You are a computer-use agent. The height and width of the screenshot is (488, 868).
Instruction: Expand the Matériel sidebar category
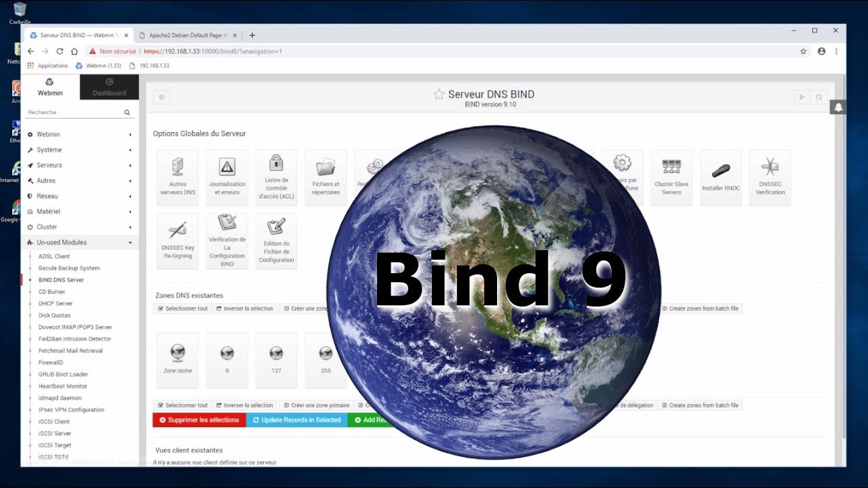click(x=80, y=211)
